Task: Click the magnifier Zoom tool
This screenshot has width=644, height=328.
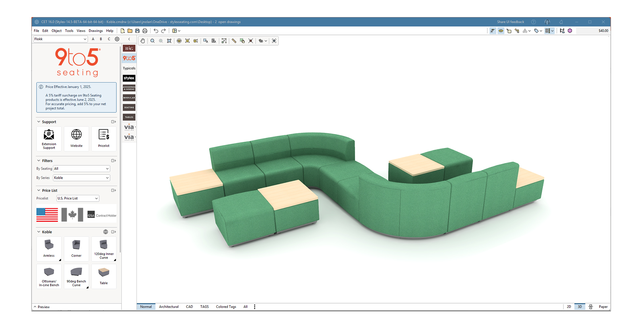Action: (x=153, y=41)
